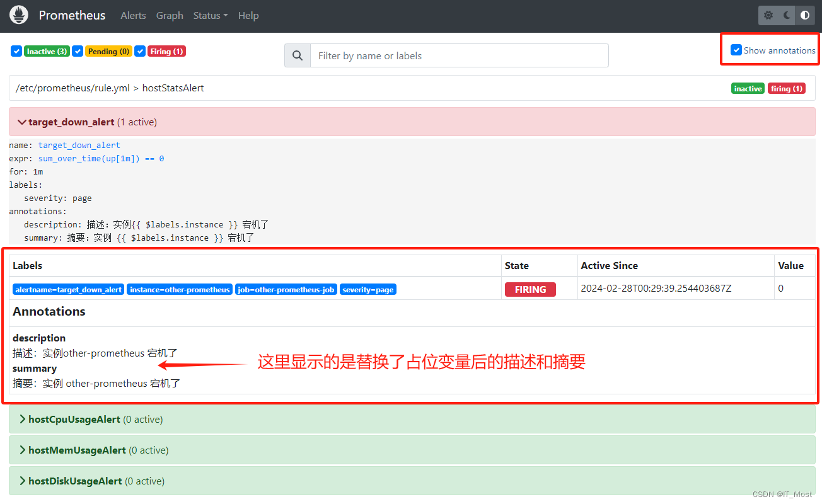Click the bold description annotation label
This screenshot has width=822, height=504.
tap(39, 338)
